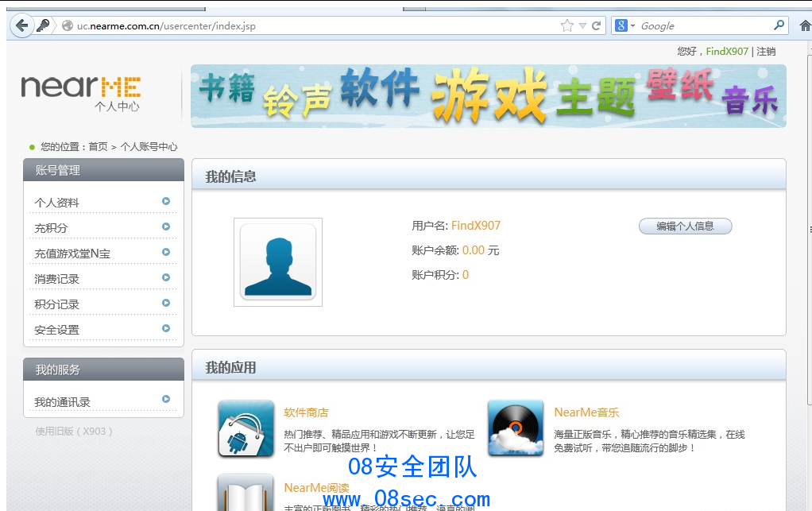Click the default user avatar picture
The height and width of the screenshot is (511, 812).
point(278,262)
